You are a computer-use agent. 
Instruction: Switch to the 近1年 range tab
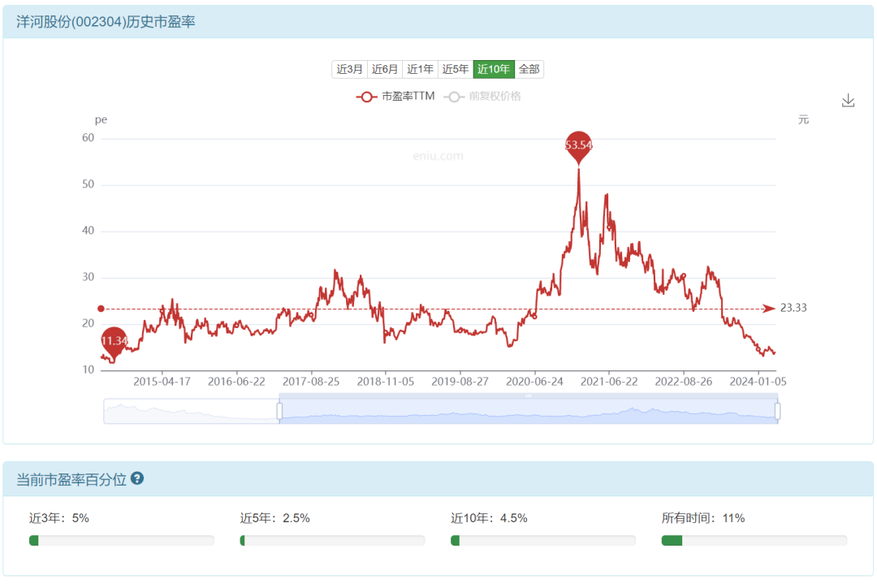420,69
